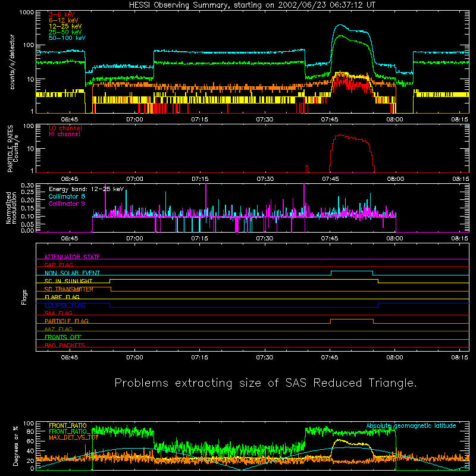Click the raised PARTICLE_FLAG step near 07:50

click(352, 320)
